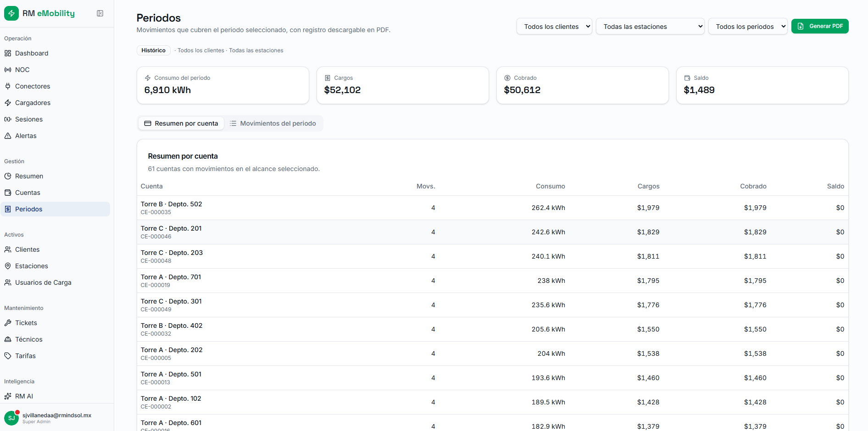The height and width of the screenshot is (431, 868).
Task: Click the Técnicos hard hat icon
Action: point(8,339)
